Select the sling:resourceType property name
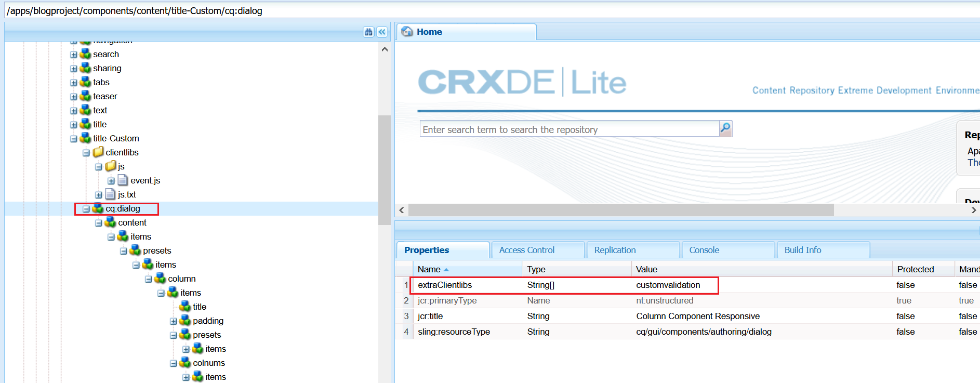The height and width of the screenshot is (383, 980). tap(454, 332)
